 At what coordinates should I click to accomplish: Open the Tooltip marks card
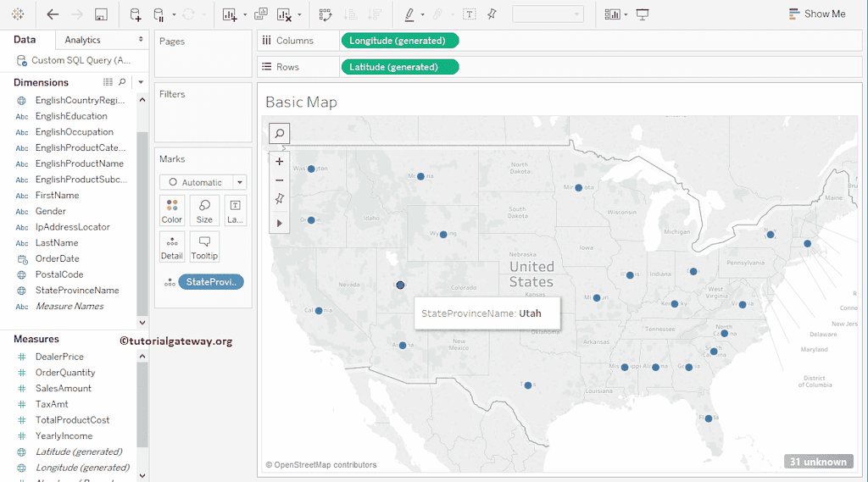[204, 247]
